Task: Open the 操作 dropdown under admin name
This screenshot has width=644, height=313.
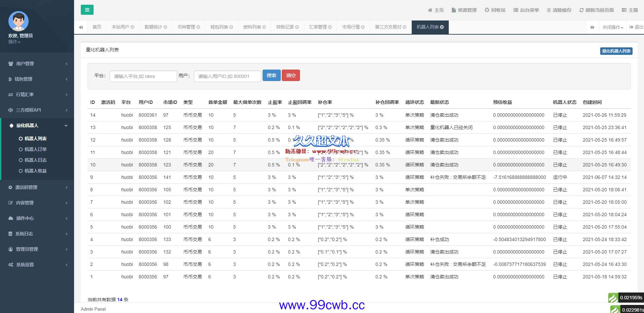Action: (14, 42)
